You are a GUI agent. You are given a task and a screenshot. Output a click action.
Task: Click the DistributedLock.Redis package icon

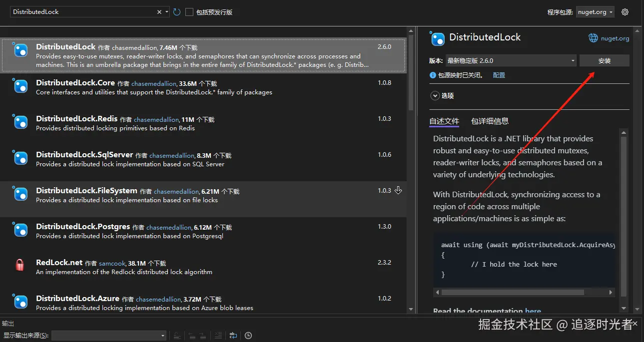(x=20, y=122)
